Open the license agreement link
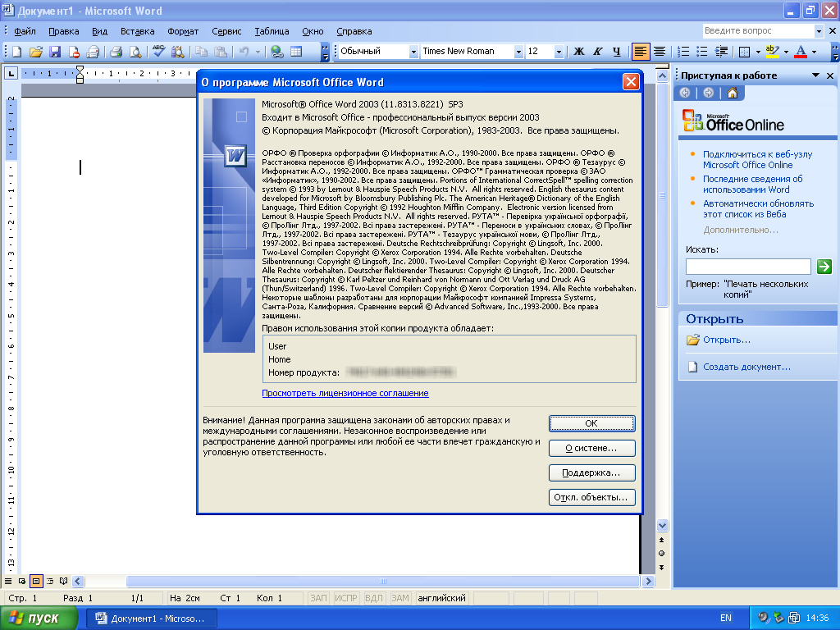Screen dimensions: 840x630 (345, 394)
